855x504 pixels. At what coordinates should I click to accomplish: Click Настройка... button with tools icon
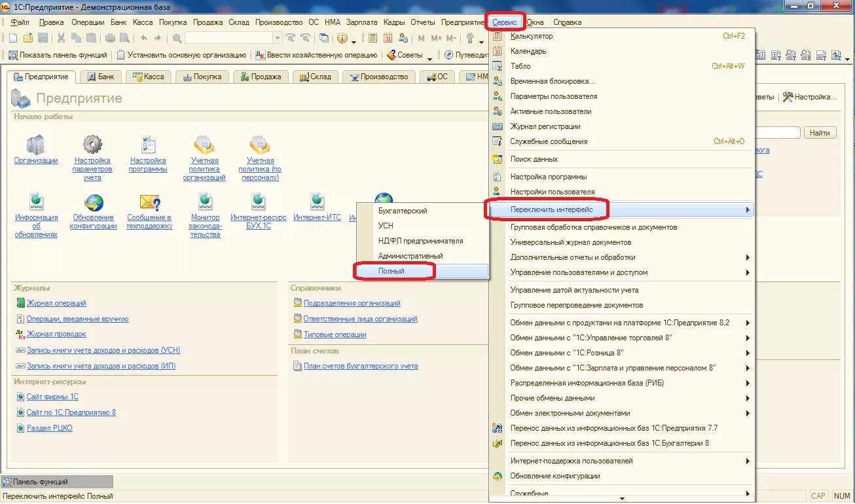coord(809,97)
